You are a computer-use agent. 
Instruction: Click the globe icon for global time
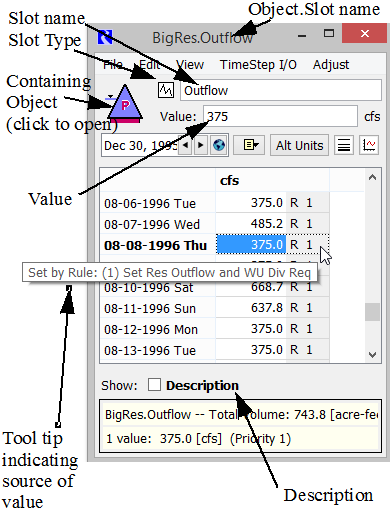pyautogui.click(x=219, y=145)
